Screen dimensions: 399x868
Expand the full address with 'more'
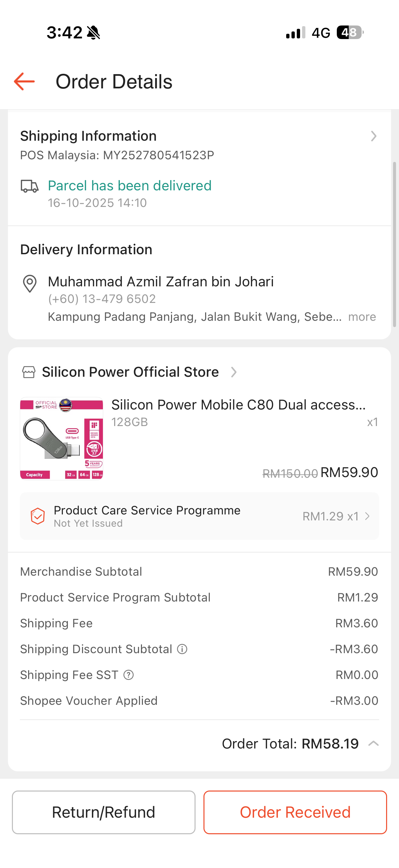(x=362, y=317)
